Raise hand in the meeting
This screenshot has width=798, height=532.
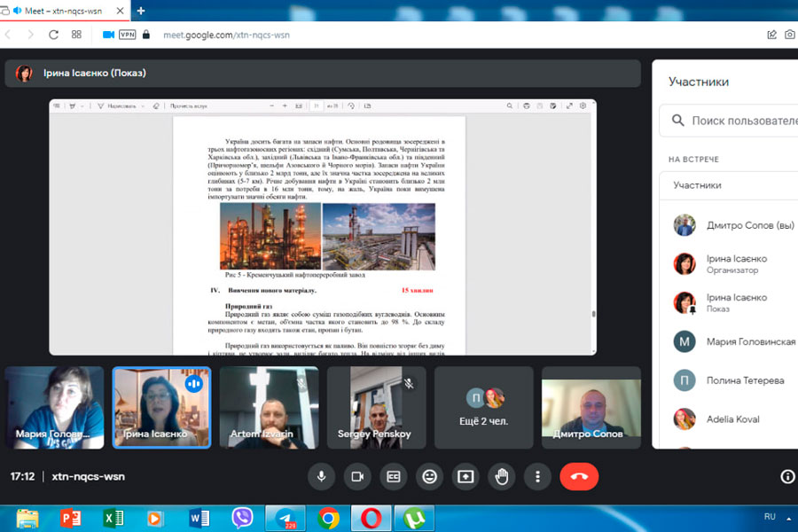(502, 477)
